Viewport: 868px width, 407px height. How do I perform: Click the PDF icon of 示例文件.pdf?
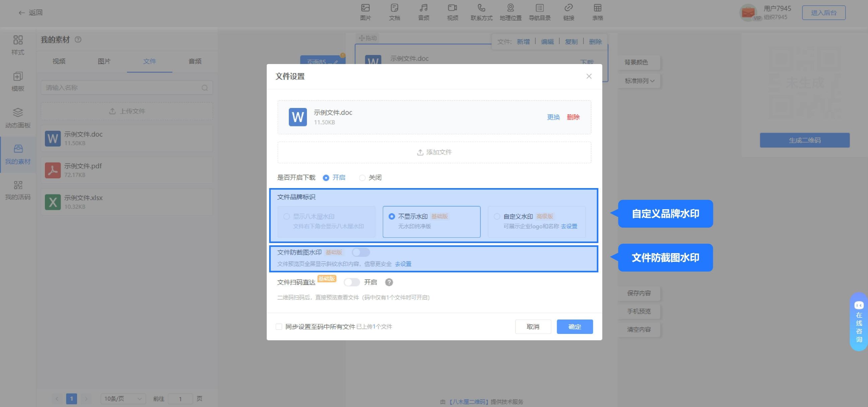(x=53, y=170)
